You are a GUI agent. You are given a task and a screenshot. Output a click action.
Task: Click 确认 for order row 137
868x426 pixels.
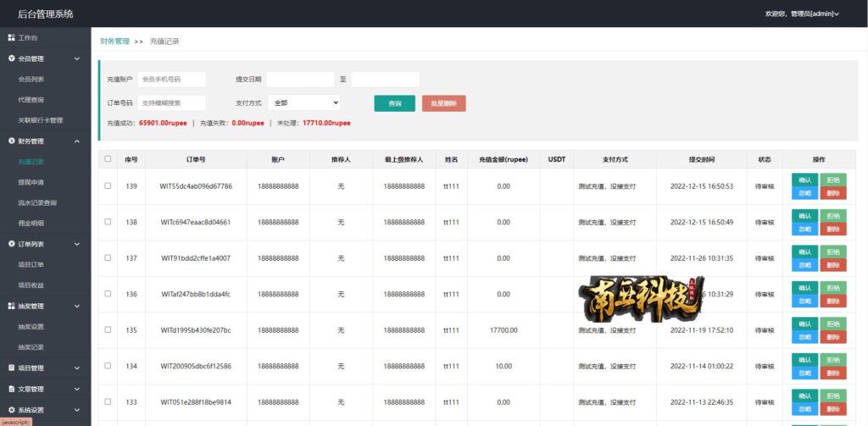[x=805, y=252]
